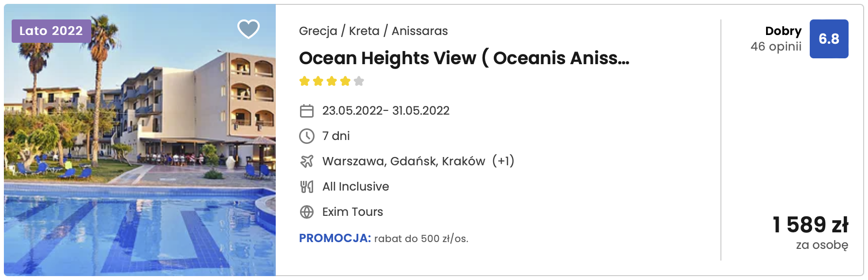This screenshot has height=280, width=868.
Task: Click the globe icon by Exim Tours
Action: [307, 212]
